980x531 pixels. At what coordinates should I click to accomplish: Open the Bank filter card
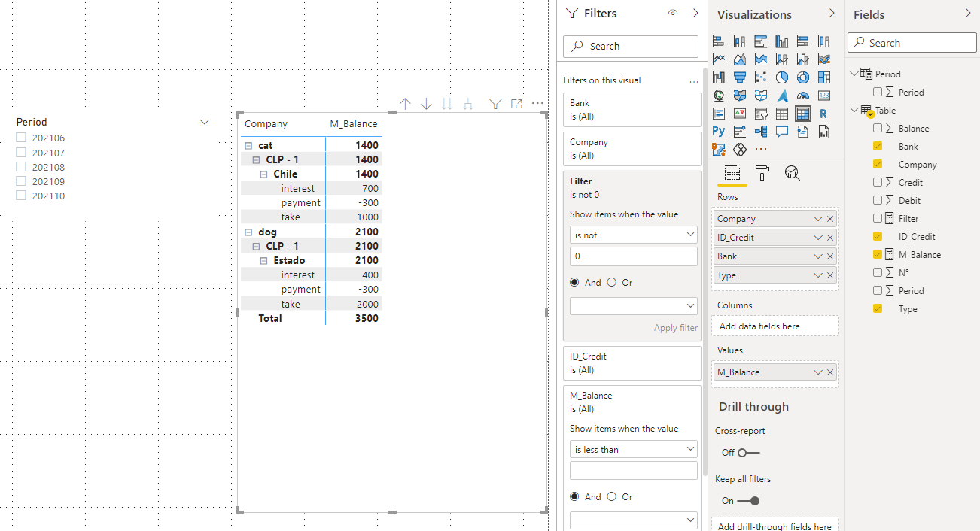click(x=632, y=110)
